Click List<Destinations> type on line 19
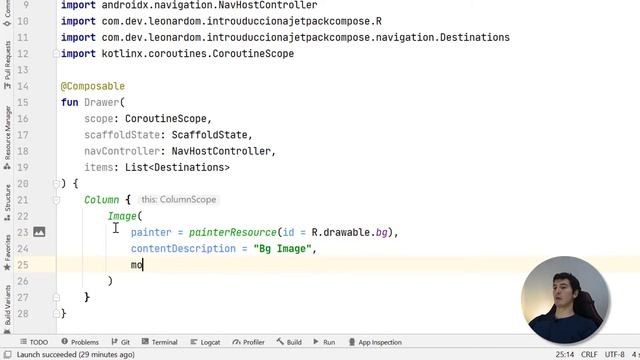 (177, 167)
